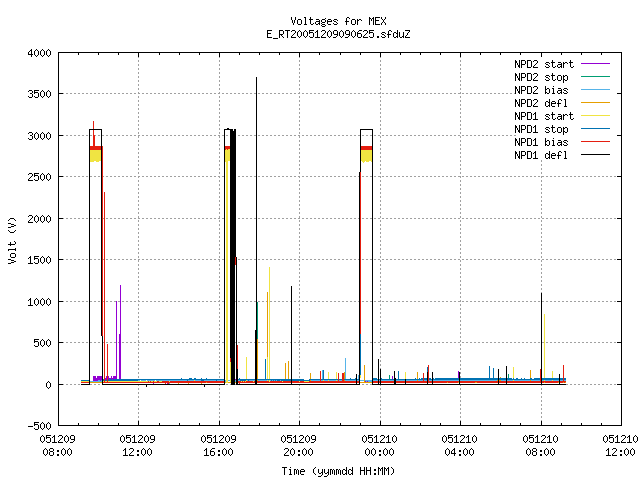This screenshot has height=480, width=640.
Task: Click the 2500 y-axis tick label
Action: pyautogui.click(x=39, y=177)
